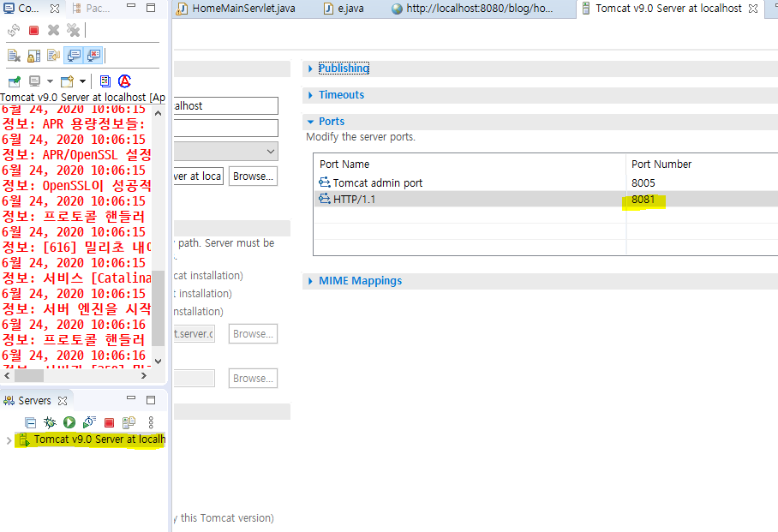Click the console vertical scrollbar thumb
The image size is (778, 532).
(158, 308)
